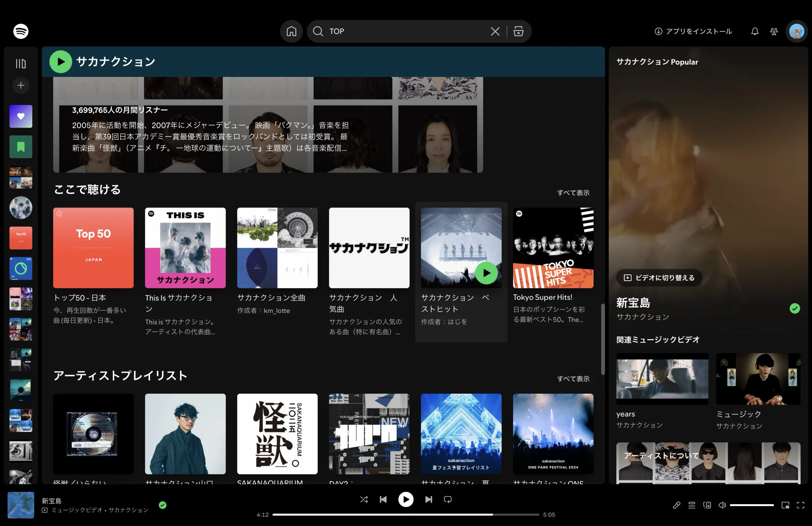
Task: Expand Your Library sidebar icon
Action: [21, 63]
